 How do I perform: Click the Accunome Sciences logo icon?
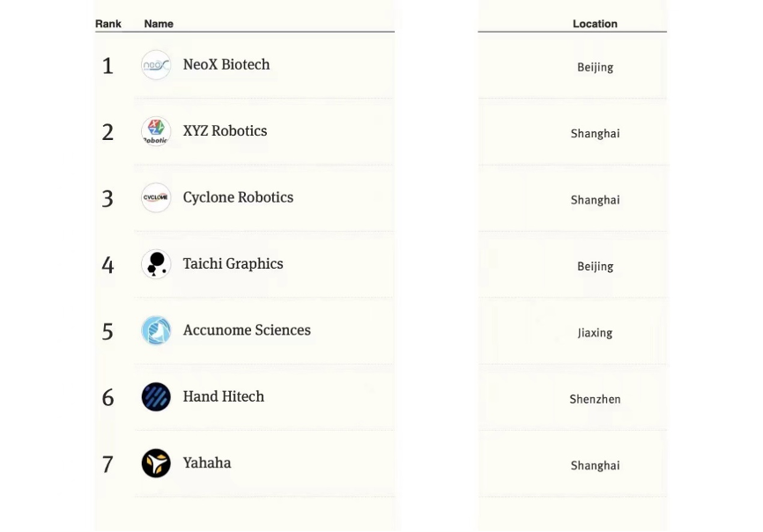coord(156,330)
